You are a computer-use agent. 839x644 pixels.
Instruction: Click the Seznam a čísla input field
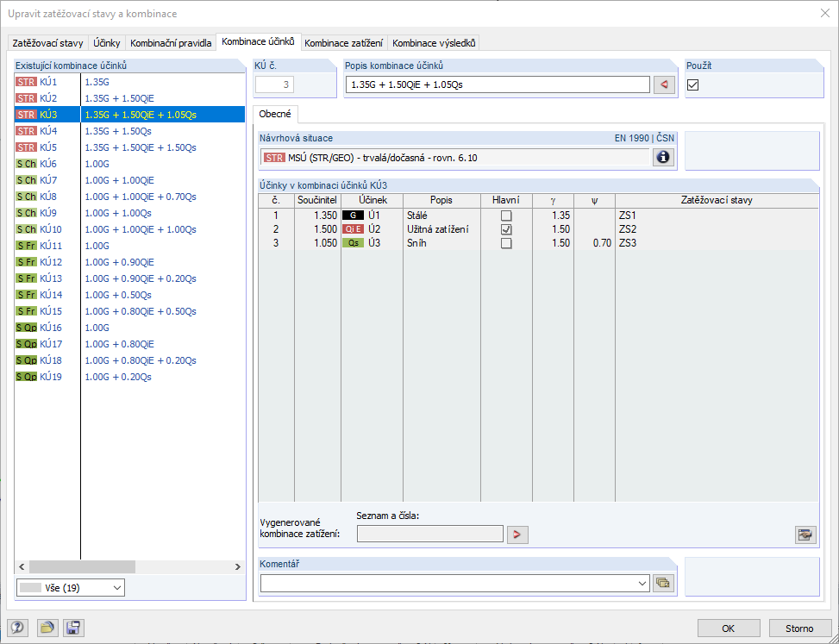click(430, 534)
